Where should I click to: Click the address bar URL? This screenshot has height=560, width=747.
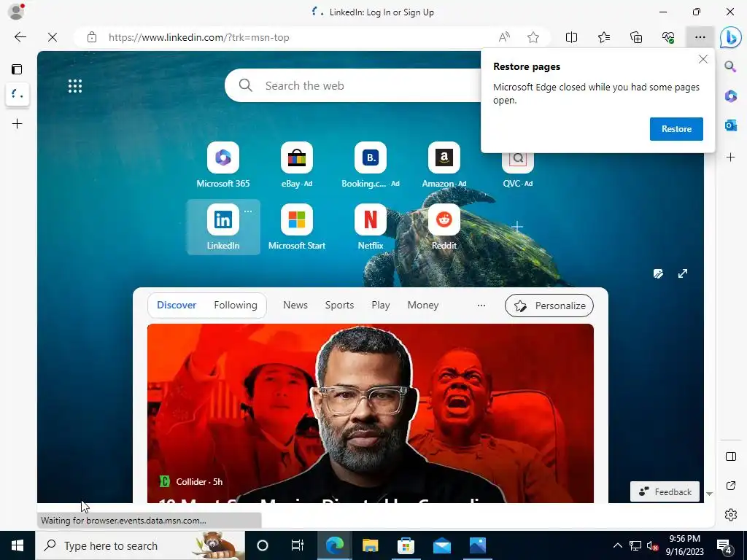pyautogui.click(x=198, y=37)
